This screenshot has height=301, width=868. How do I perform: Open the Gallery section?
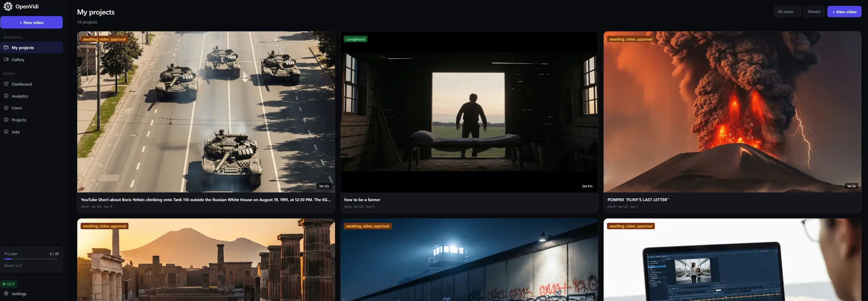click(x=31, y=59)
